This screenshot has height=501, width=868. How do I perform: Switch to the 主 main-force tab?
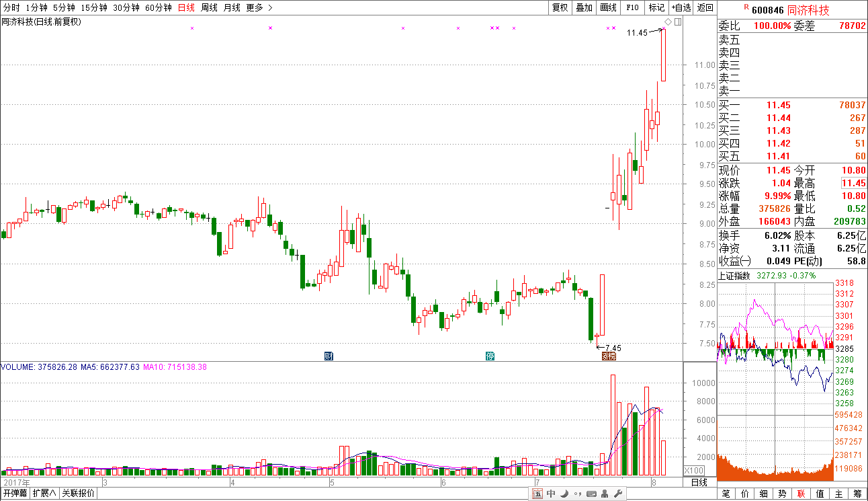tap(839, 494)
